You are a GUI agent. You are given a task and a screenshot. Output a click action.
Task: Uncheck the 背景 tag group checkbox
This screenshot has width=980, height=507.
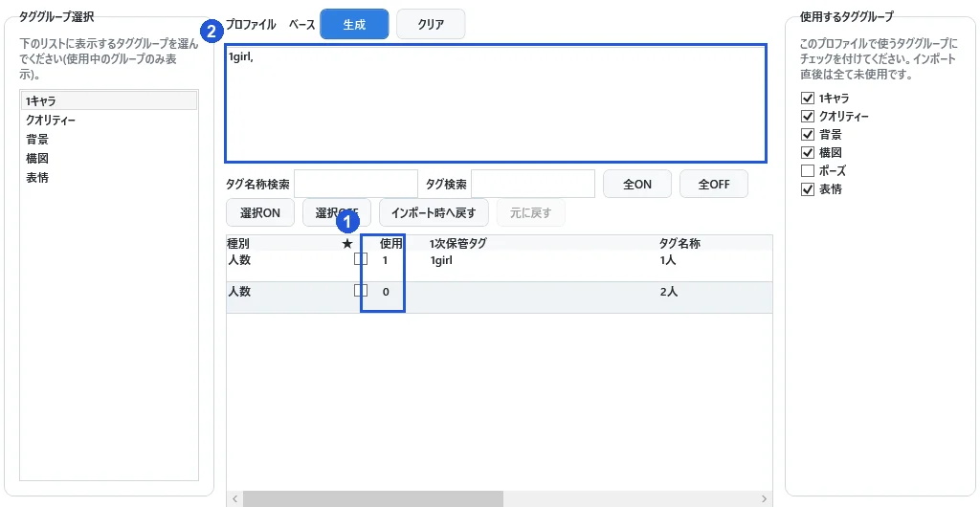[x=808, y=134]
